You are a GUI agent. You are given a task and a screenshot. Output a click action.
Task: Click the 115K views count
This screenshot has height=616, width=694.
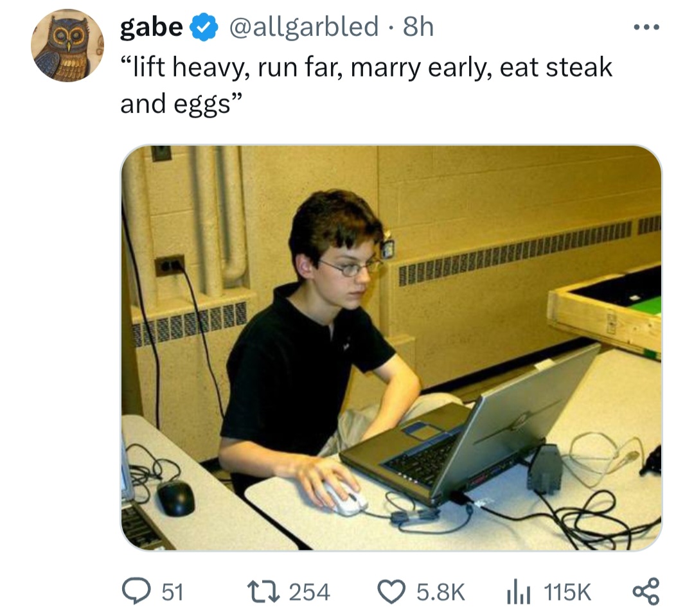click(567, 592)
